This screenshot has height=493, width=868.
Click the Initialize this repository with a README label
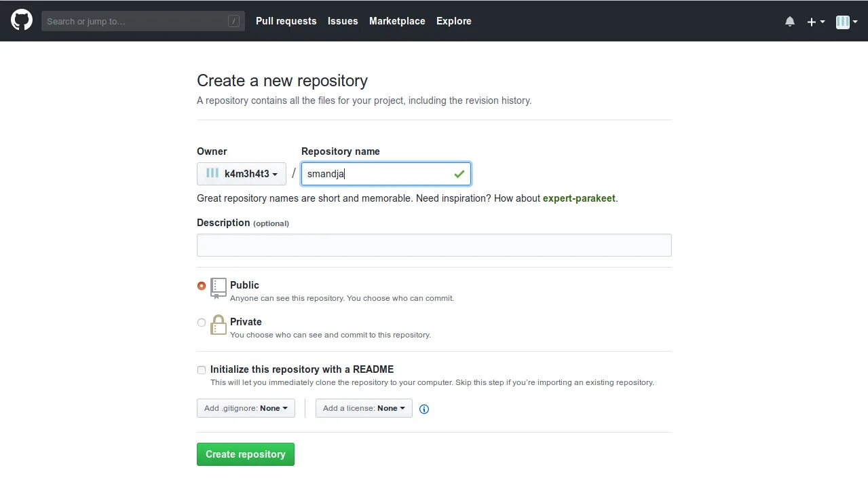302,369
